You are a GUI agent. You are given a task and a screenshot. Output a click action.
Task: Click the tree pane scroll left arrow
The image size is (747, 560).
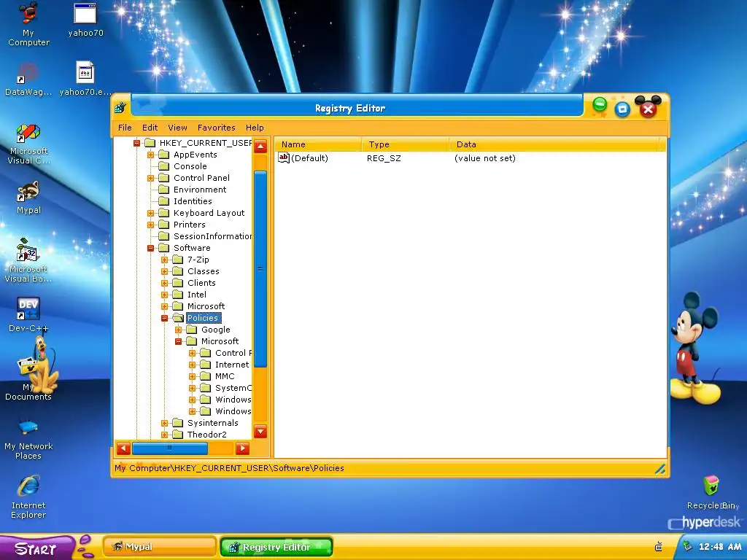[123, 448]
